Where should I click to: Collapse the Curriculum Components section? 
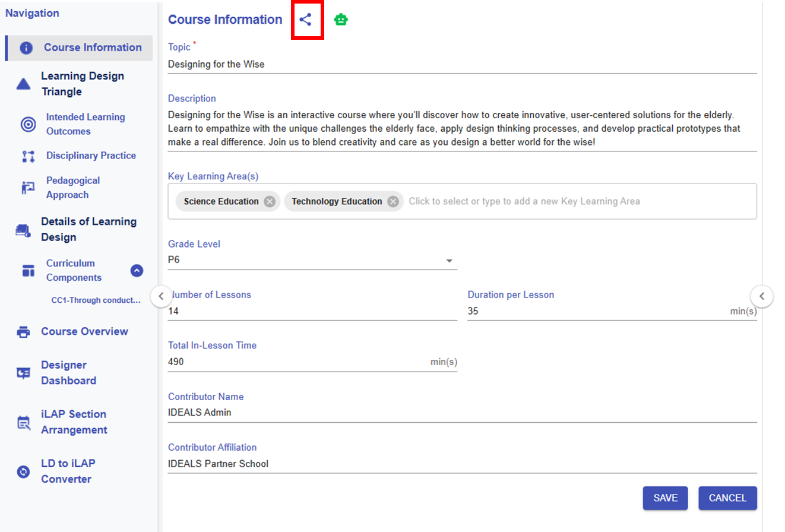tap(137, 271)
